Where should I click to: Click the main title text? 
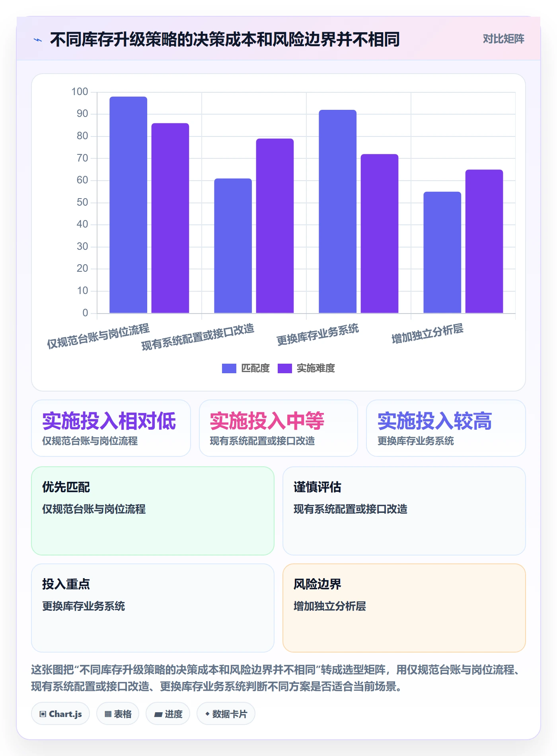coord(225,39)
